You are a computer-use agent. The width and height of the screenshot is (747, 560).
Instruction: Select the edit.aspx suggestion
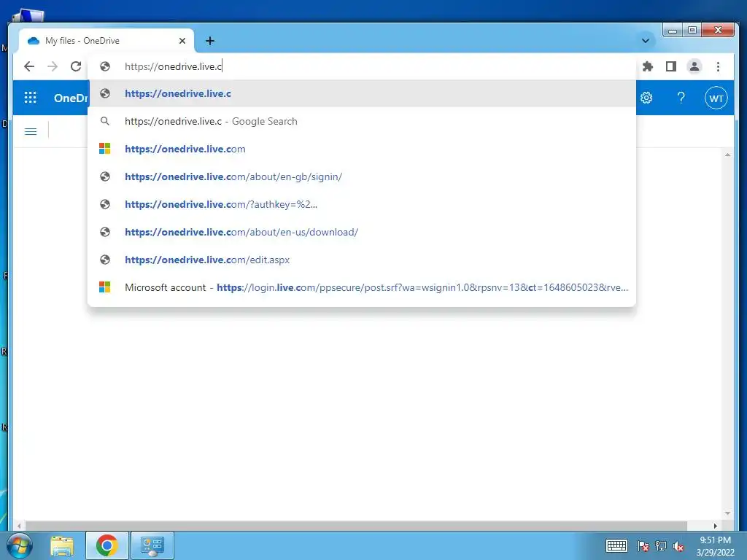[363, 260]
